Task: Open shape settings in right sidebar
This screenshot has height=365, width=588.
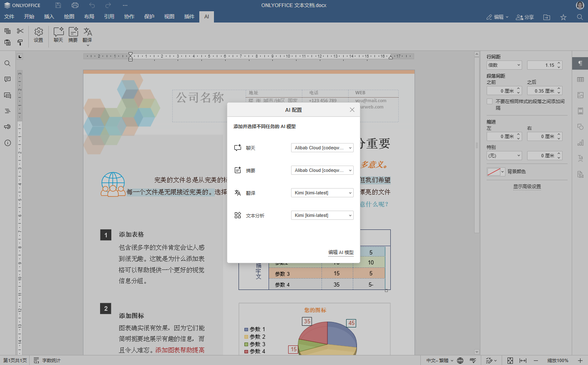Action: [580, 127]
